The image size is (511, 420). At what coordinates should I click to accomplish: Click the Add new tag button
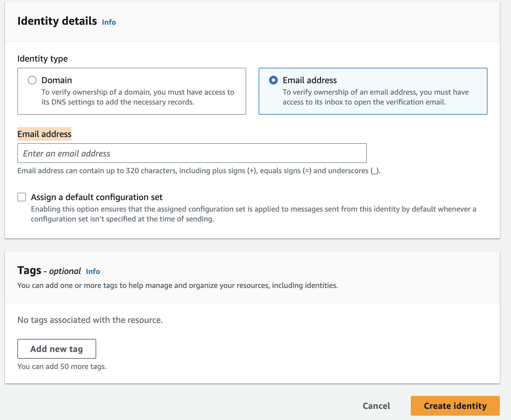(x=57, y=349)
